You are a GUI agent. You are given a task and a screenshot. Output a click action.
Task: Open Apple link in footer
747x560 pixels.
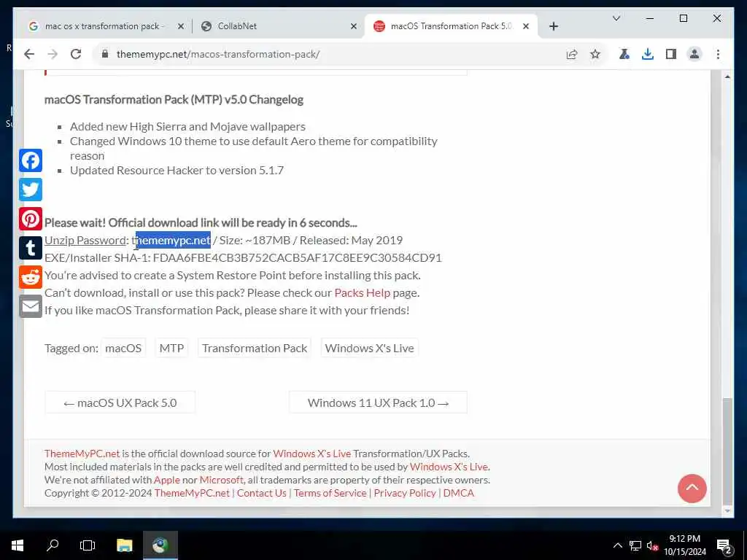167,480
